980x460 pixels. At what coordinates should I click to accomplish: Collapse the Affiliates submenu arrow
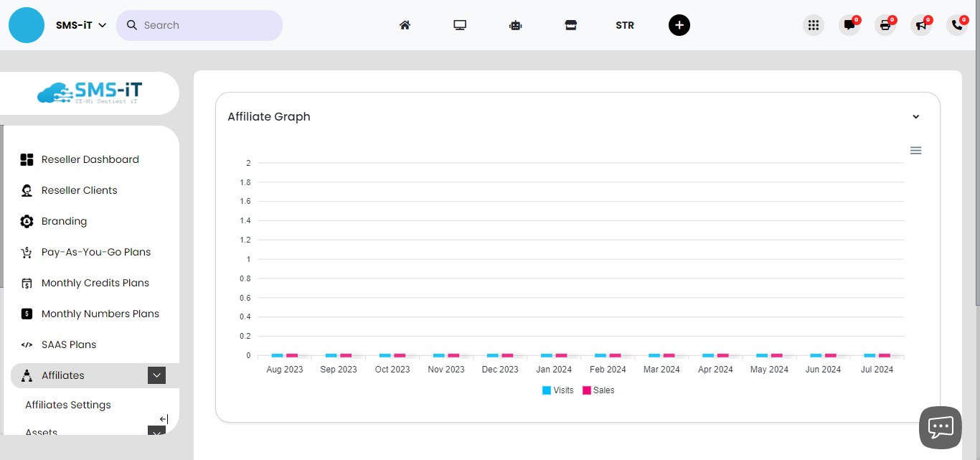(x=156, y=375)
